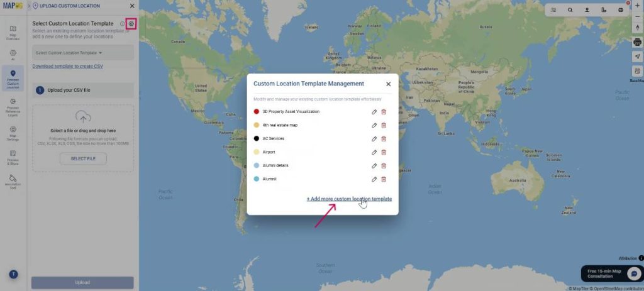Click the measure ruler tool in map toolbar

604,10
